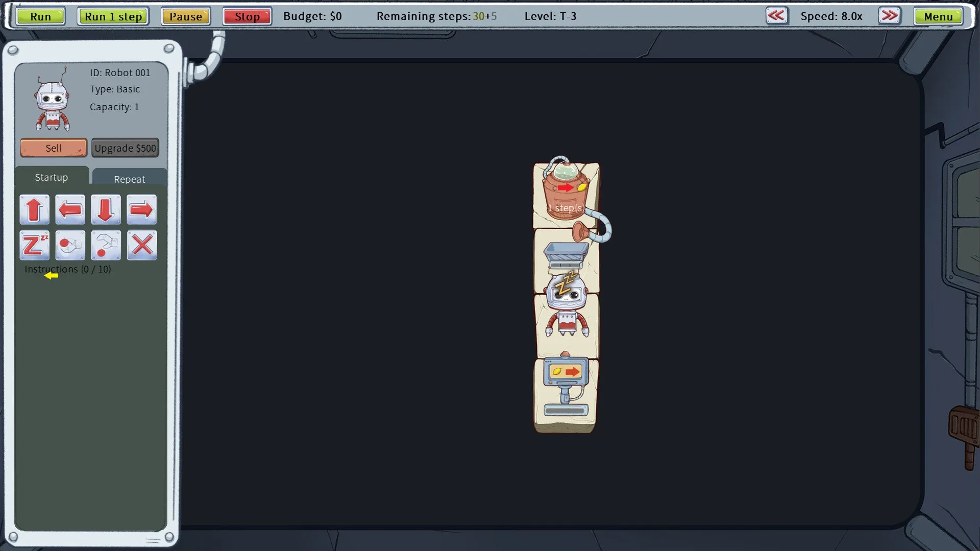Sell Robot 001
This screenshot has height=551, width=980.
click(53, 148)
